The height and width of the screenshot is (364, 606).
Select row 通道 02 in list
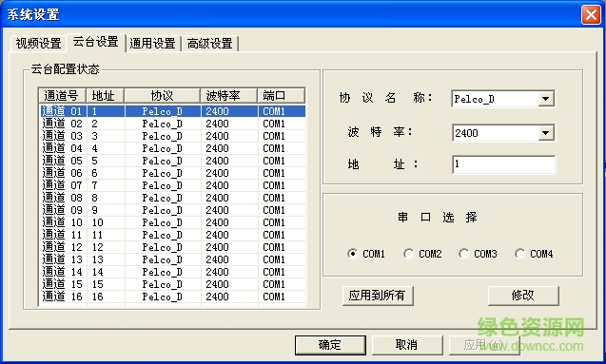click(173, 124)
